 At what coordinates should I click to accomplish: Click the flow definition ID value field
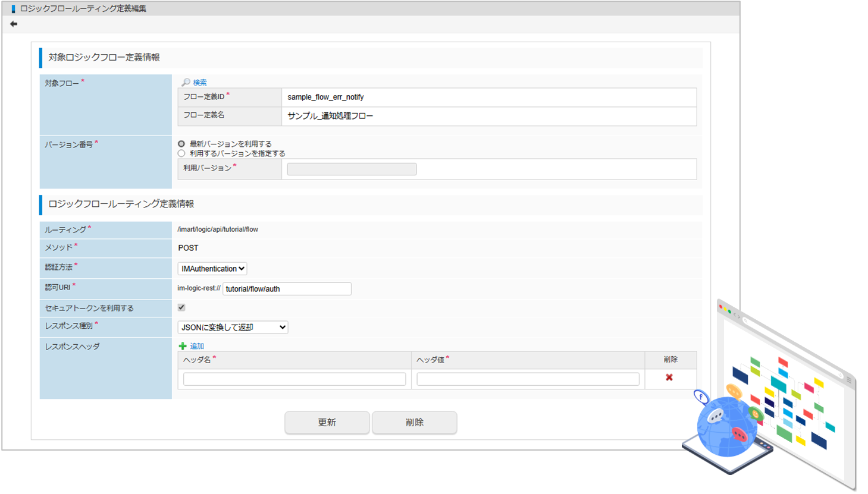coord(488,97)
